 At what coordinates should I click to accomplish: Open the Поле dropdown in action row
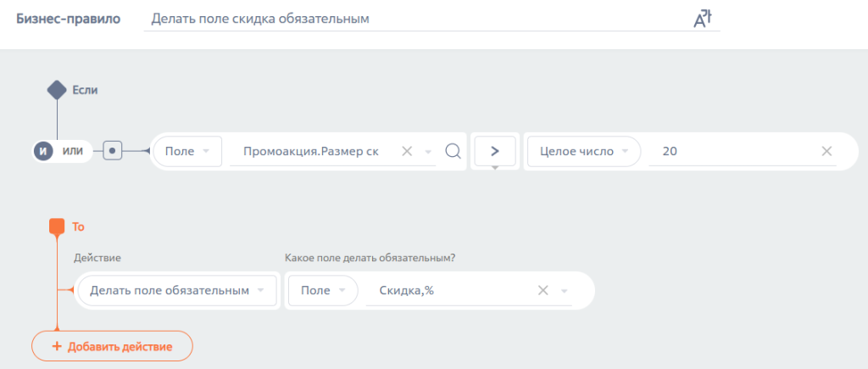[323, 291]
